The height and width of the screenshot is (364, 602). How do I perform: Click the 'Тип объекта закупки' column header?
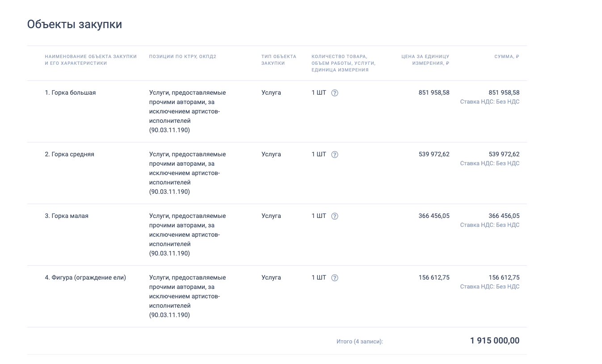coord(279,60)
